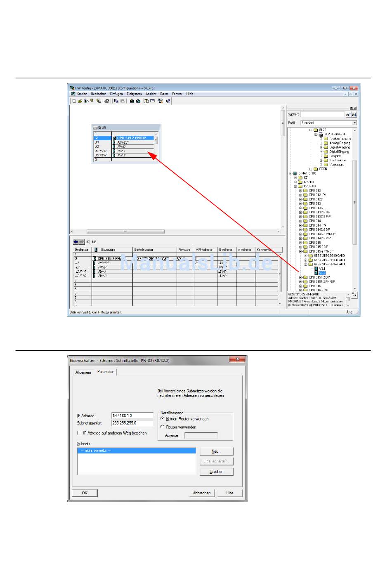The image size is (392, 569).
Task: Click the Download to module toolbar icon
Action: (x=132, y=101)
